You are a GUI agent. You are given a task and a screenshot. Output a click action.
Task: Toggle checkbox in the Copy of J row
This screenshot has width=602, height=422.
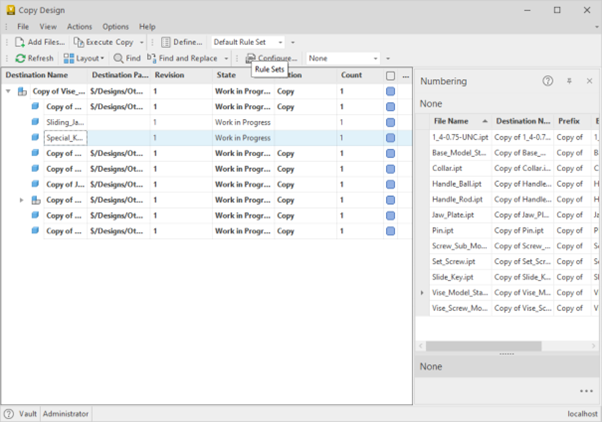coord(390,184)
